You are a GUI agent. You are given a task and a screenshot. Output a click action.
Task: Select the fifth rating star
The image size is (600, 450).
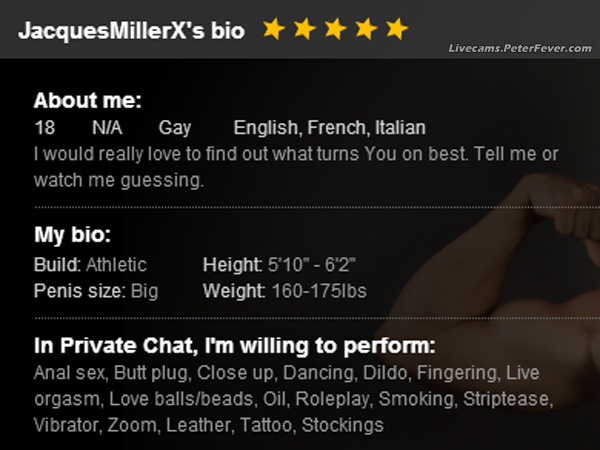pyautogui.click(x=397, y=29)
